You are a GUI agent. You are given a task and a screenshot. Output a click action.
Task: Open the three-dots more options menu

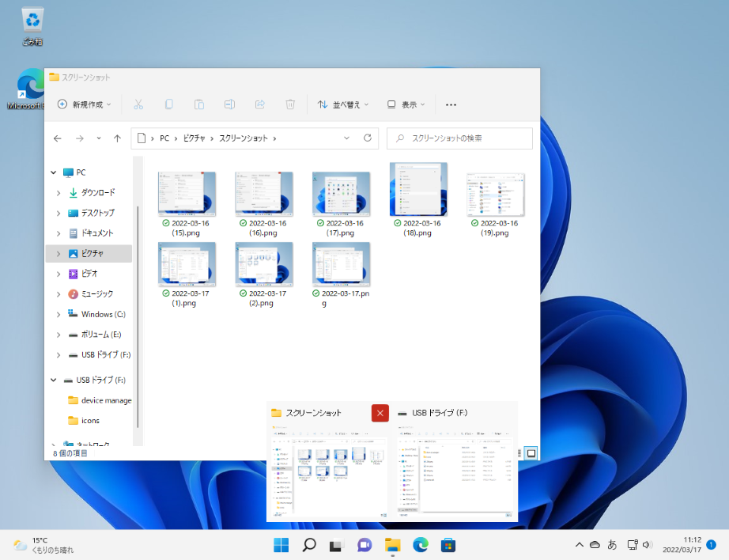coord(451,104)
